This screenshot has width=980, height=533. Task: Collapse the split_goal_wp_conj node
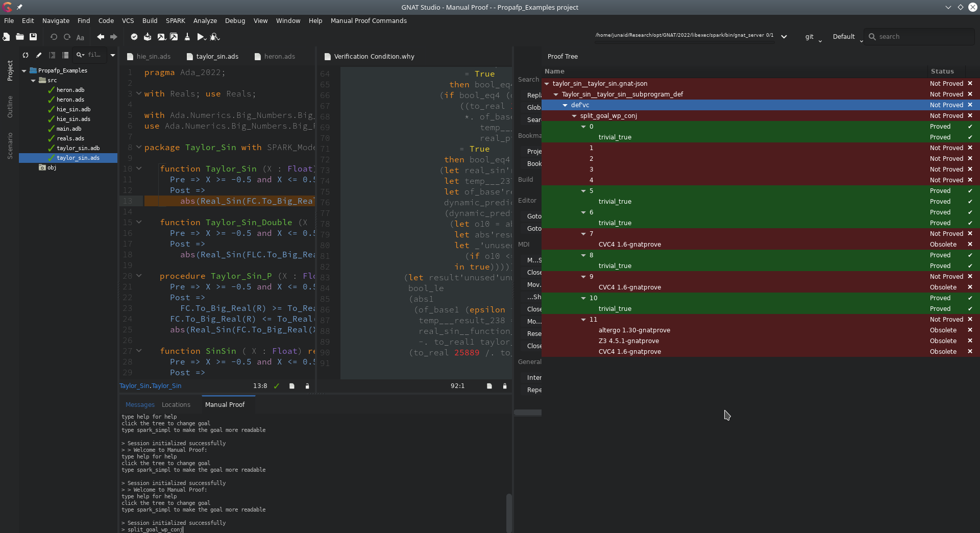[574, 116]
